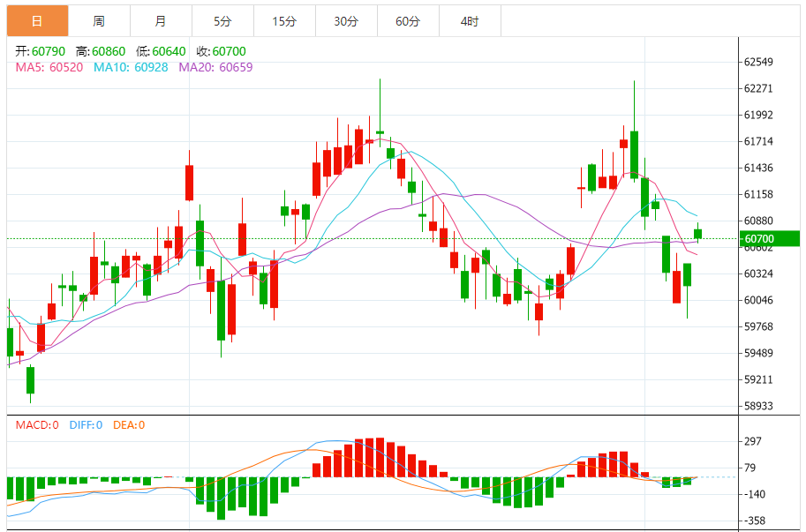Click the -140 MACD axis label
The height and width of the screenshot is (532, 806).
pyautogui.click(x=754, y=495)
